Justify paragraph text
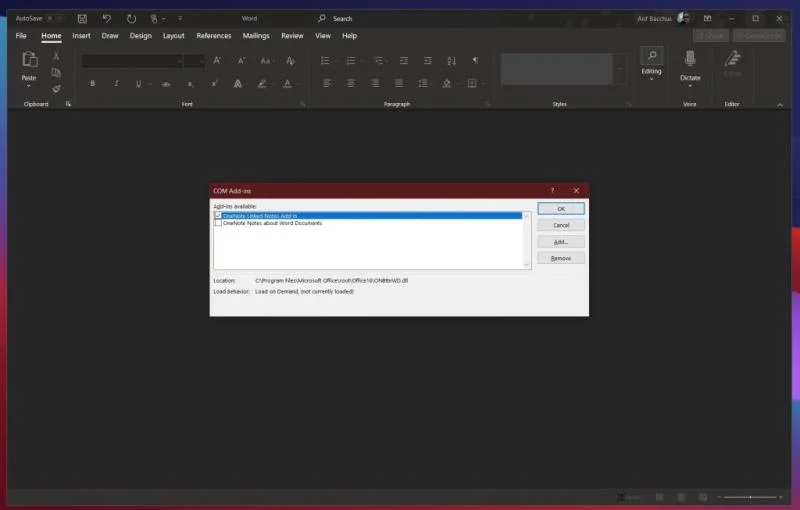This screenshot has height=510, width=800. click(399, 83)
